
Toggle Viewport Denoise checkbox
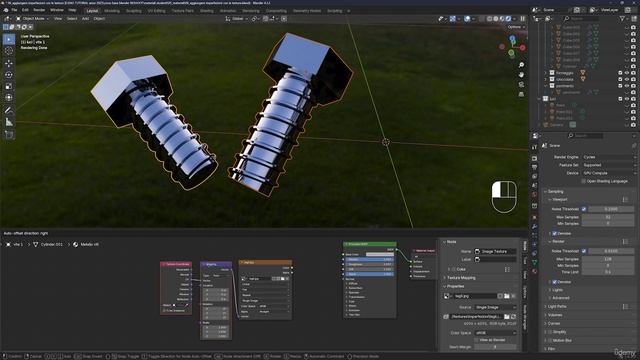click(554, 233)
